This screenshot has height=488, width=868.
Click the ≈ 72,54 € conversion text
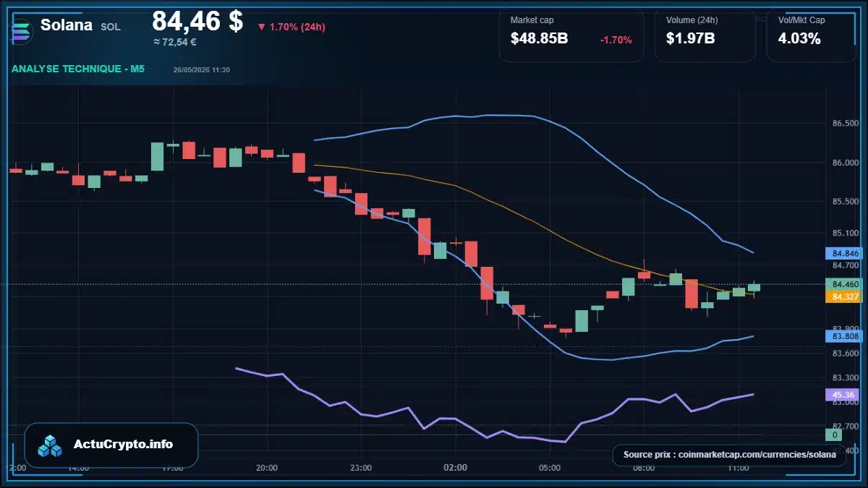175,42
